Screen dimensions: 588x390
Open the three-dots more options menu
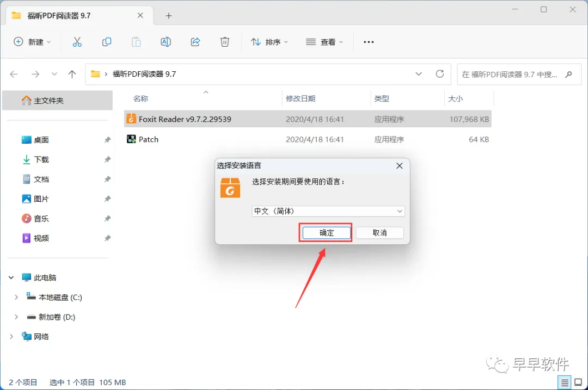369,42
